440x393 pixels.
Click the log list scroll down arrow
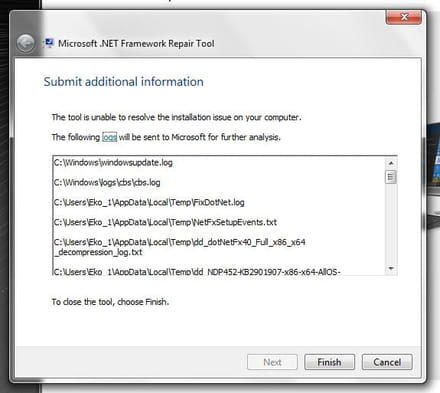click(391, 268)
